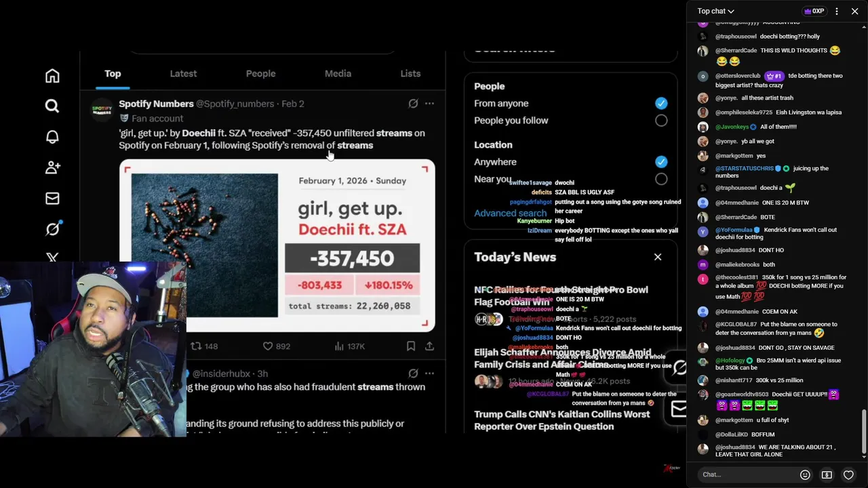868x488 pixels.
Task: Click @otterslovesclub chat message
Action: (x=770, y=80)
